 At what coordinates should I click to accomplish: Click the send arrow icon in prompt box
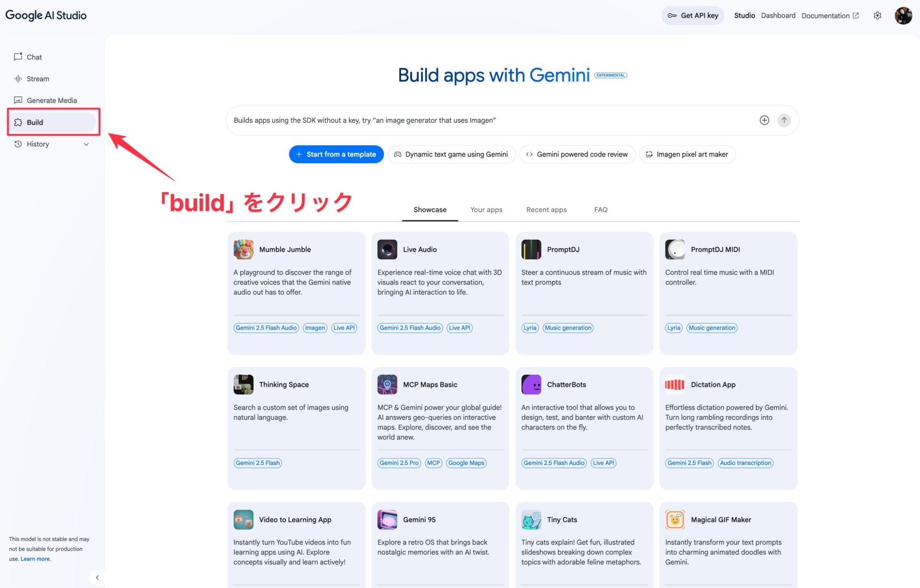(x=784, y=120)
